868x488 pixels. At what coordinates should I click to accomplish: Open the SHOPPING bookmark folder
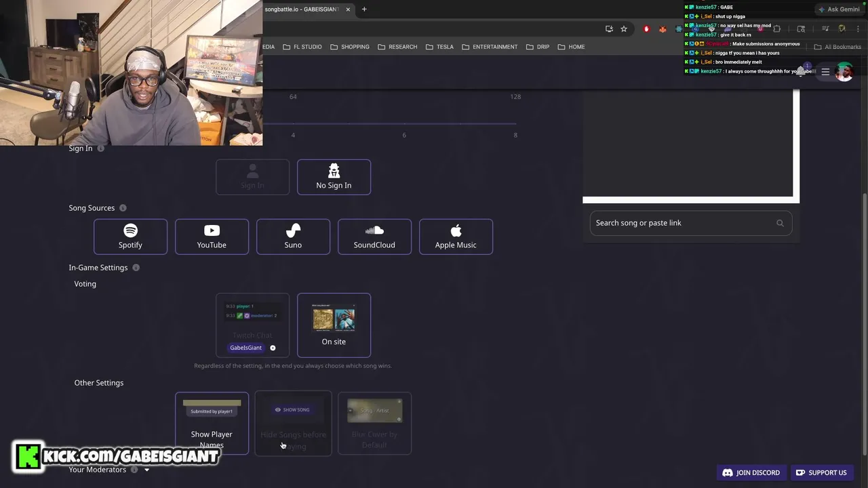coord(350,47)
